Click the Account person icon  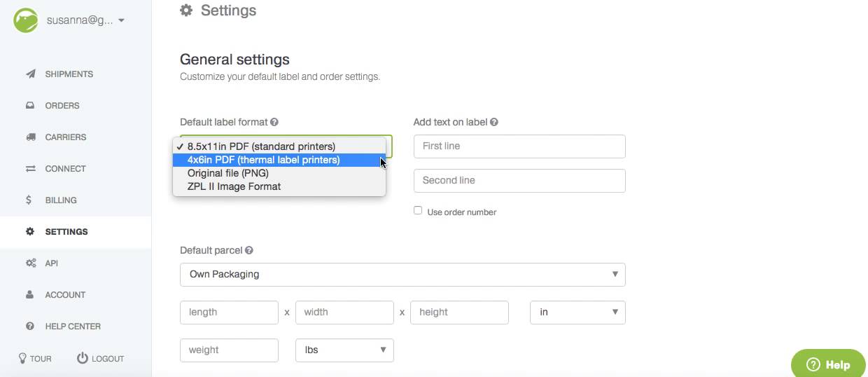click(x=30, y=294)
